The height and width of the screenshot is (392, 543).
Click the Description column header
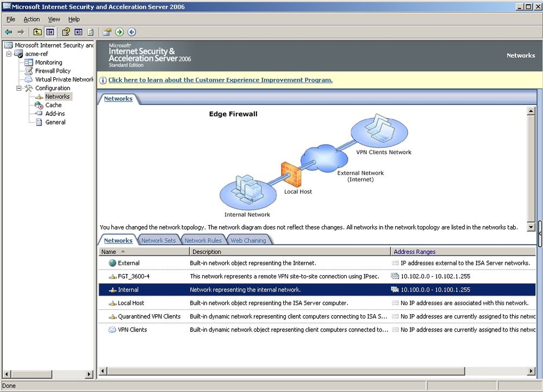290,252
